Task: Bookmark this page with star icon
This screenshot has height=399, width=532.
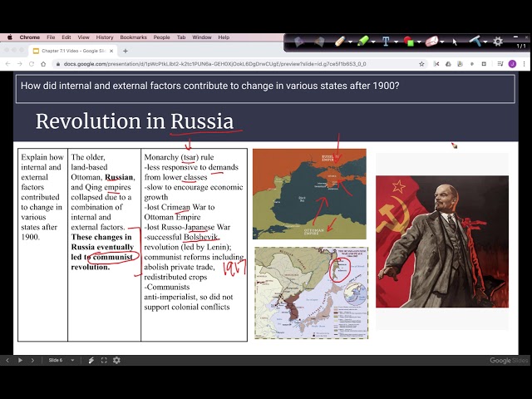Action: (x=421, y=64)
